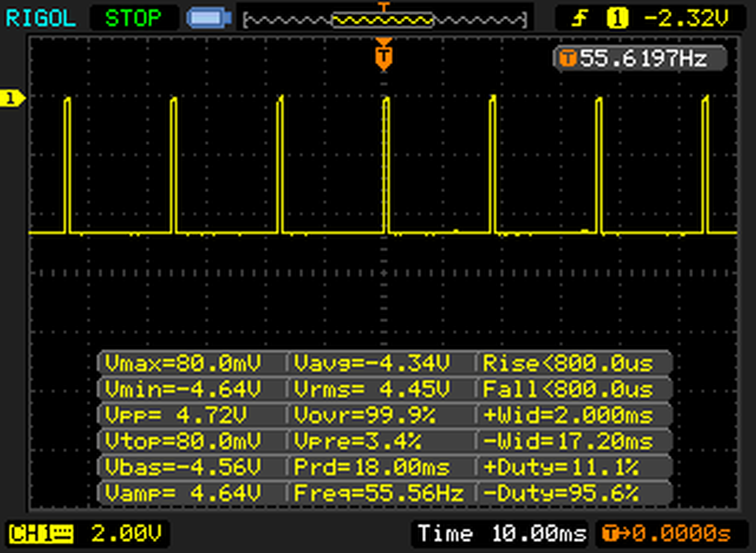This screenshot has width=756, height=553.
Task: Click the Vamp=4.64V measurement
Action: click(183, 493)
